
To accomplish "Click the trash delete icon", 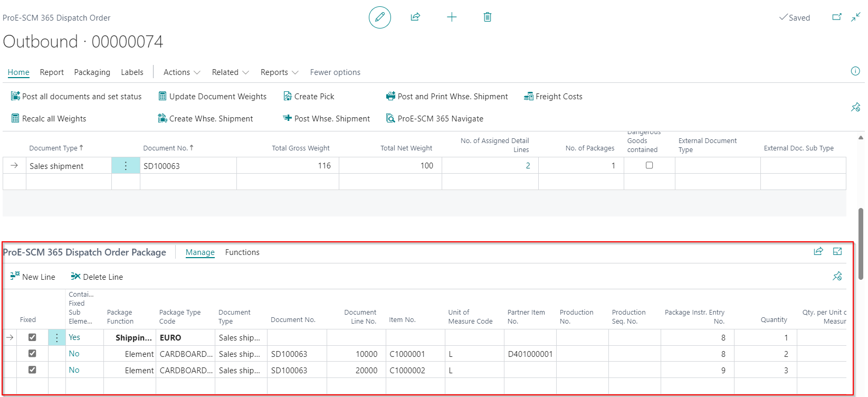I will tap(488, 17).
